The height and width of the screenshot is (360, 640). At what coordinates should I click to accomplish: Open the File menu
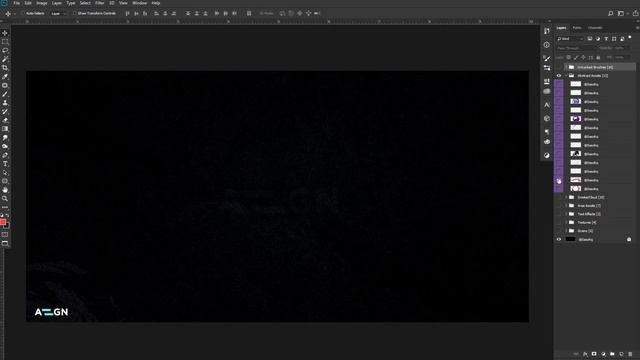pyautogui.click(x=16, y=3)
